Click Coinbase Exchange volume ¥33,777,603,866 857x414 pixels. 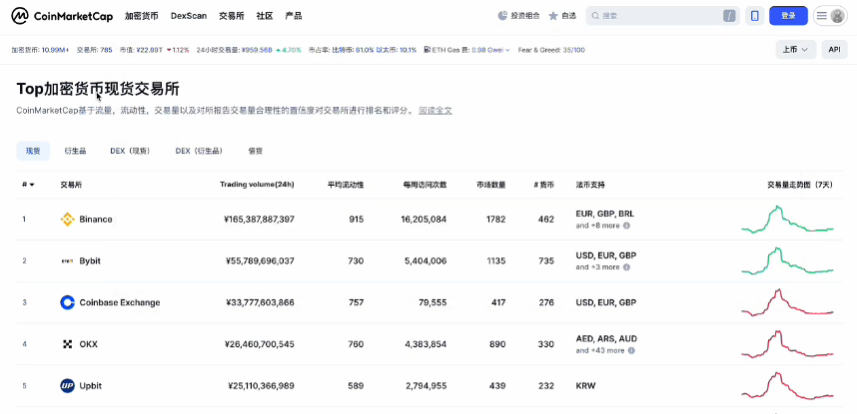tap(260, 302)
